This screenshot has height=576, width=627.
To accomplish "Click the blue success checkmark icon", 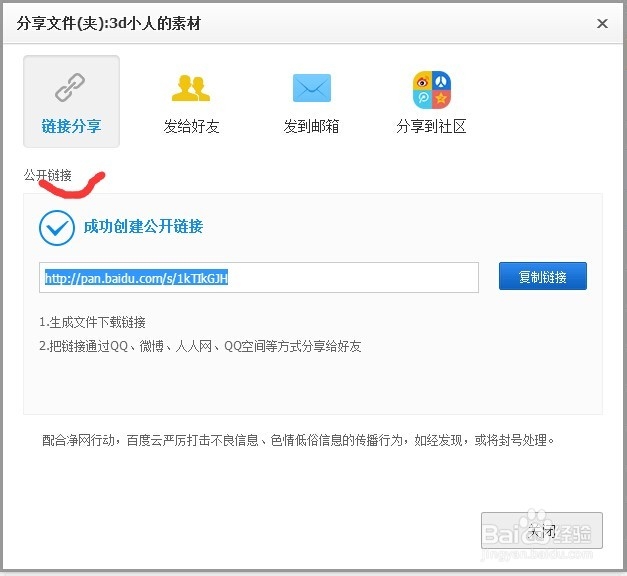I will coord(57,228).
